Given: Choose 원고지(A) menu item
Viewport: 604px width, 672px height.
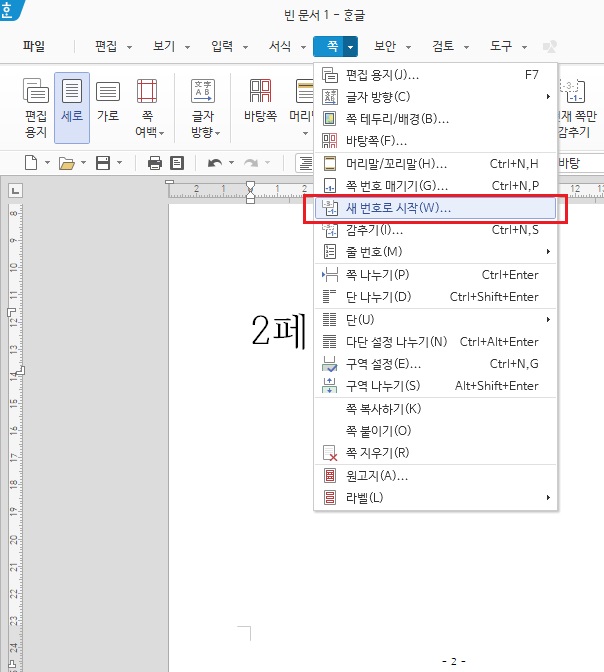Looking at the screenshot, I should [436, 476].
